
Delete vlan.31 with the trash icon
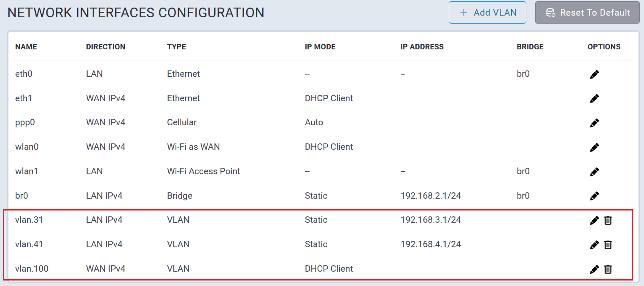(x=608, y=220)
